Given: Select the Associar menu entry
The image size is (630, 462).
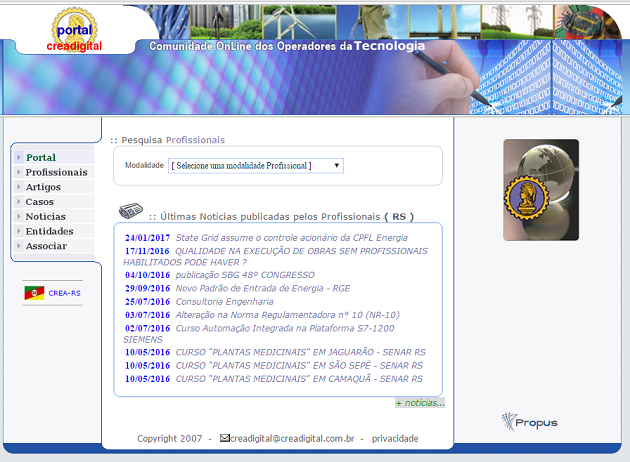Looking at the screenshot, I should coord(47,246).
